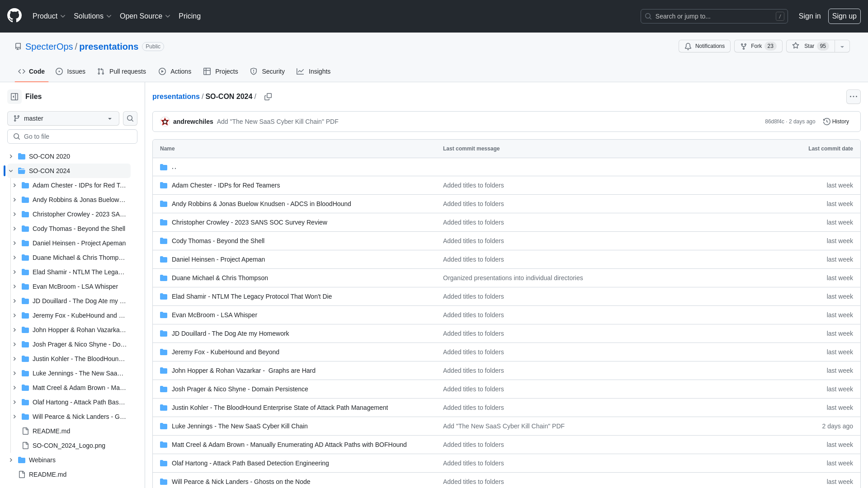The height and width of the screenshot is (488, 868).
Task: Click the SO-CON_2024_Logo.png file icon
Action: coord(25,446)
